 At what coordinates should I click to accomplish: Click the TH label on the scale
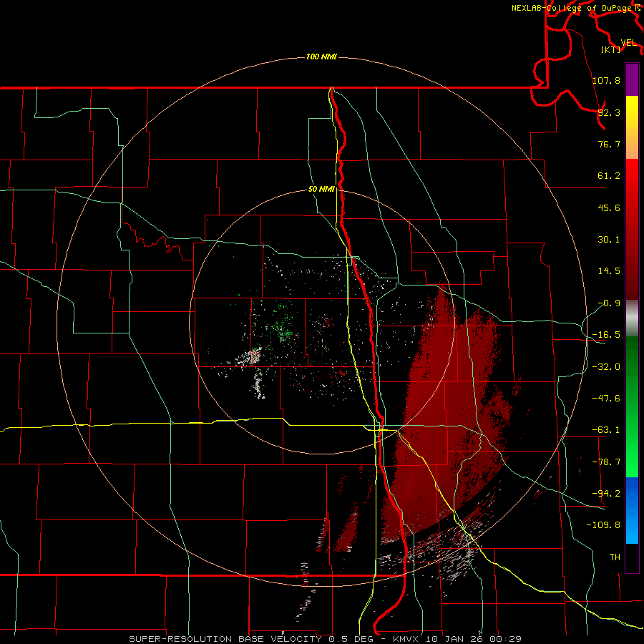[x=615, y=557]
